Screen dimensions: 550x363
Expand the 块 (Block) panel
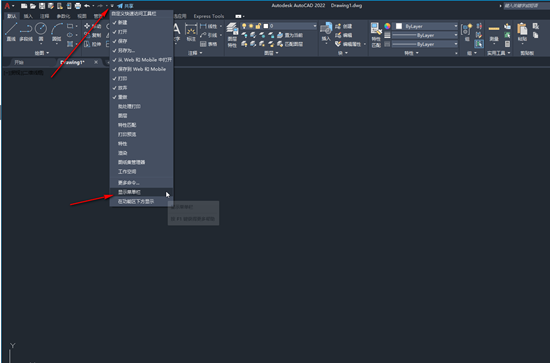tap(342, 53)
